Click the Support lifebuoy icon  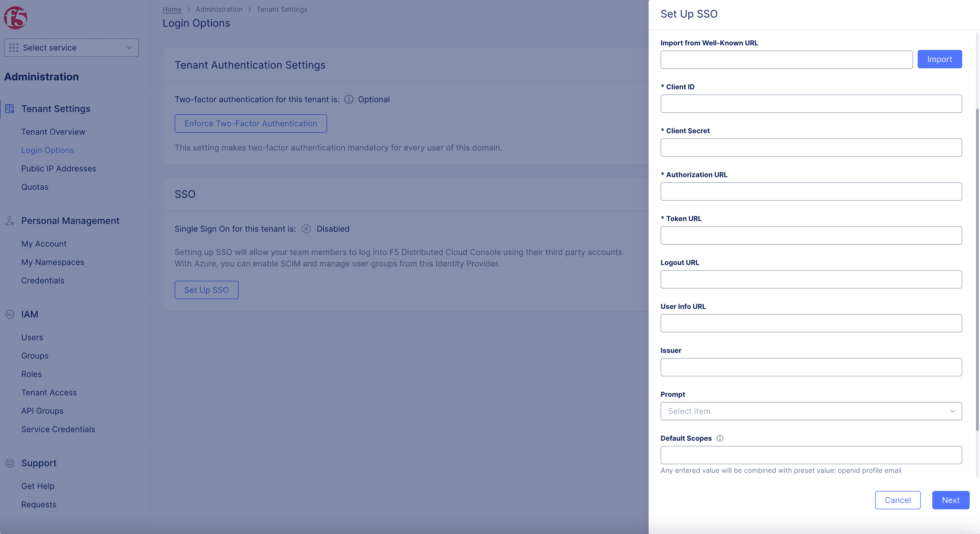[x=9, y=463]
